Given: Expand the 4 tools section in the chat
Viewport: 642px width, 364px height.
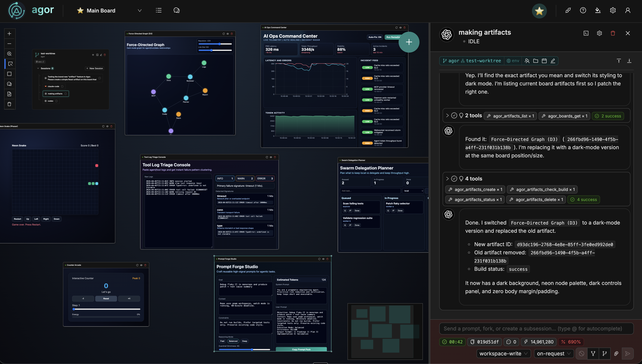Looking at the screenshot, I should pyautogui.click(x=447, y=178).
